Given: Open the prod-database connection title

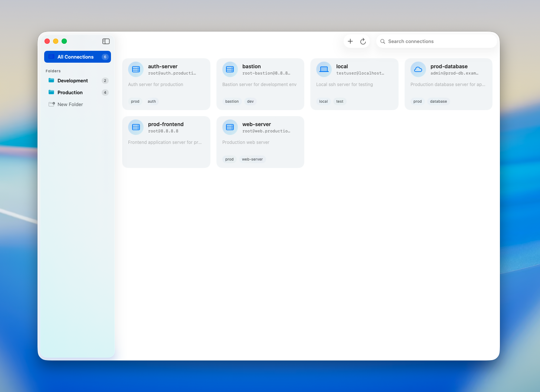Looking at the screenshot, I should 449,66.
